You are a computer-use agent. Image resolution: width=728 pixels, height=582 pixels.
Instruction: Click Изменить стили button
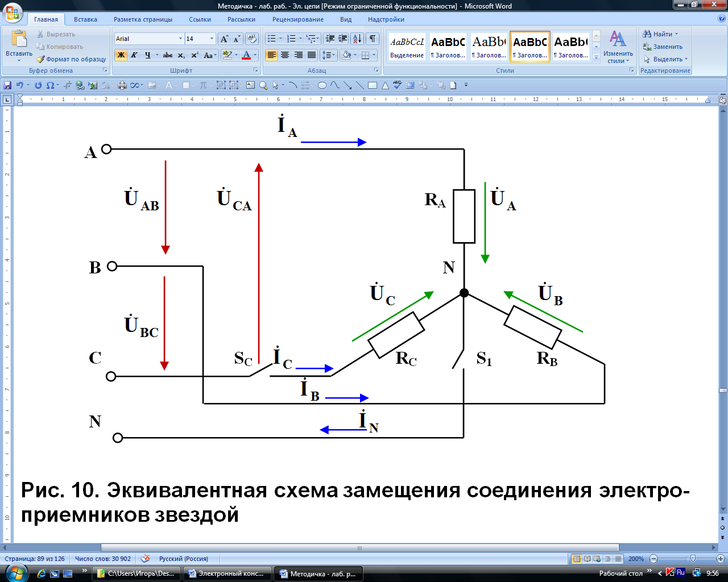pyautogui.click(x=618, y=47)
